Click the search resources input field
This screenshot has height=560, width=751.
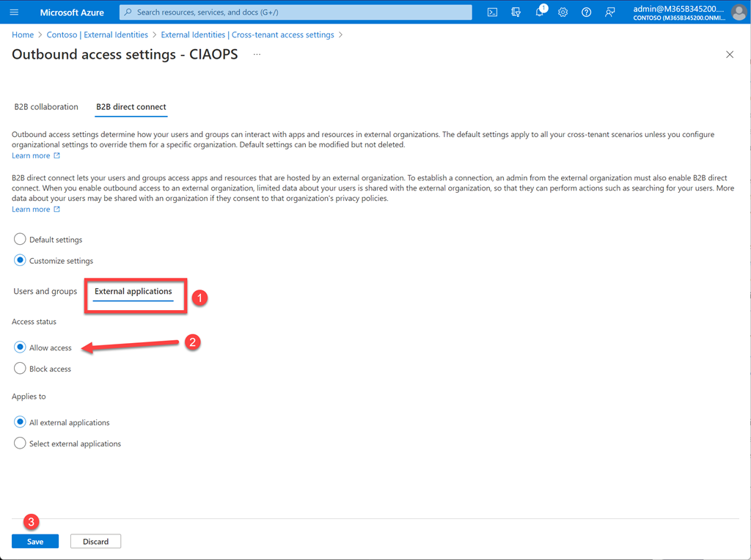tap(301, 12)
